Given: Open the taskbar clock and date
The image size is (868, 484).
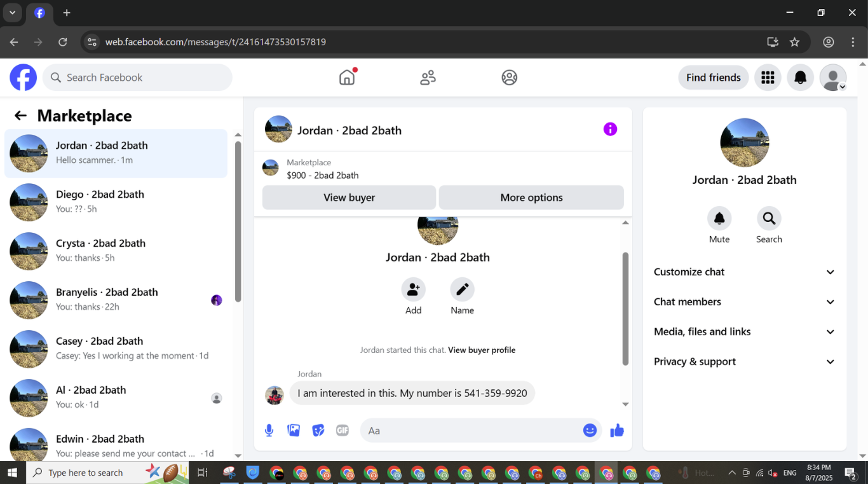Looking at the screenshot, I should click(x=818, y=473).
